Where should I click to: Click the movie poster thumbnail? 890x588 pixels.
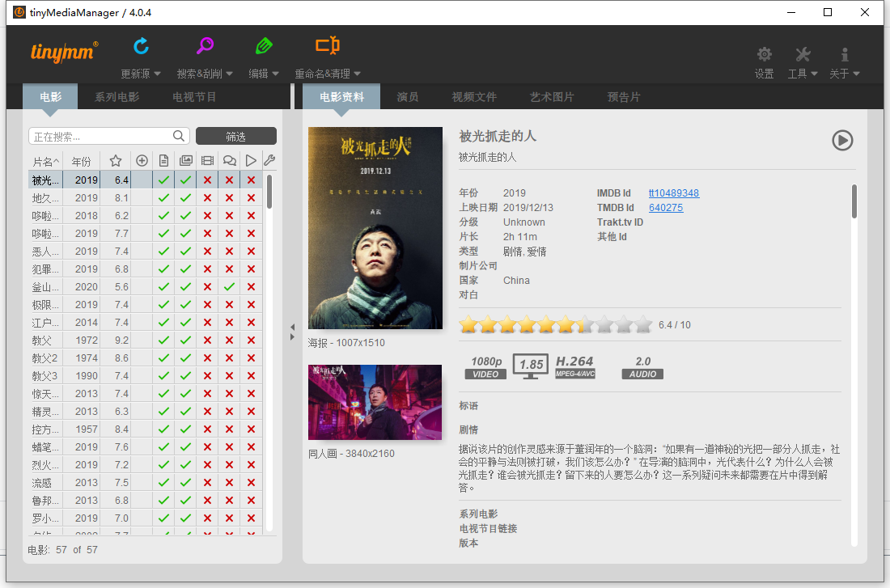(375, 228)
